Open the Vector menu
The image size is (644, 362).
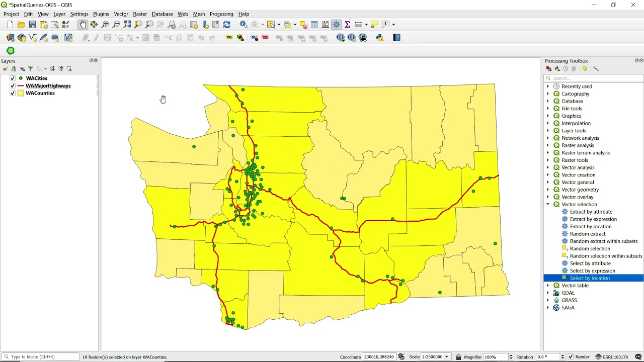[121, 14]
